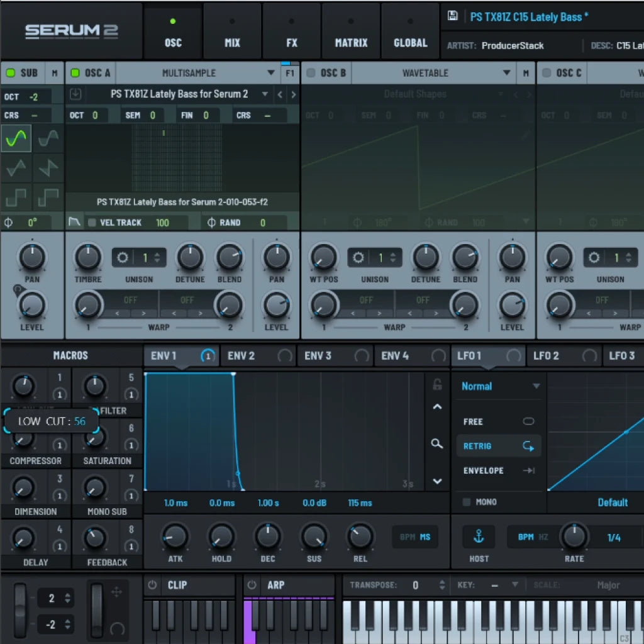The height and width of the screenshot is (644, 644).
Task: Select the RETRIG LFO mode
Action: [x=498, y=446]
